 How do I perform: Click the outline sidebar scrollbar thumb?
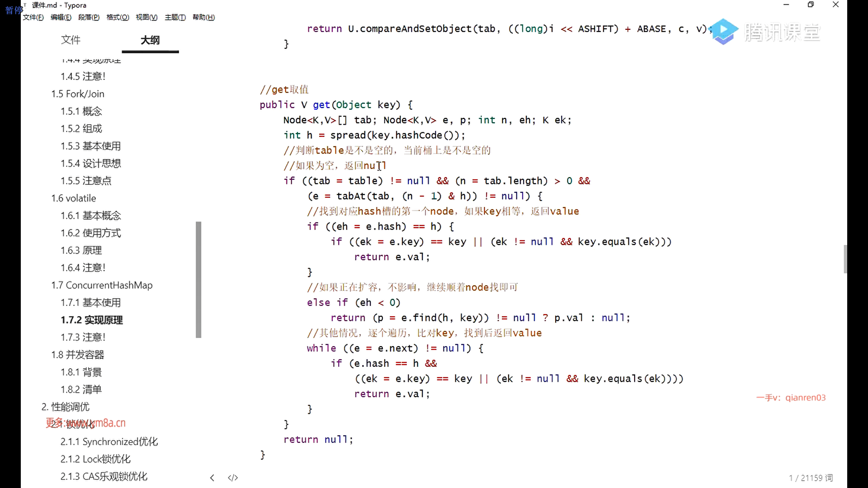coord(198,279)
